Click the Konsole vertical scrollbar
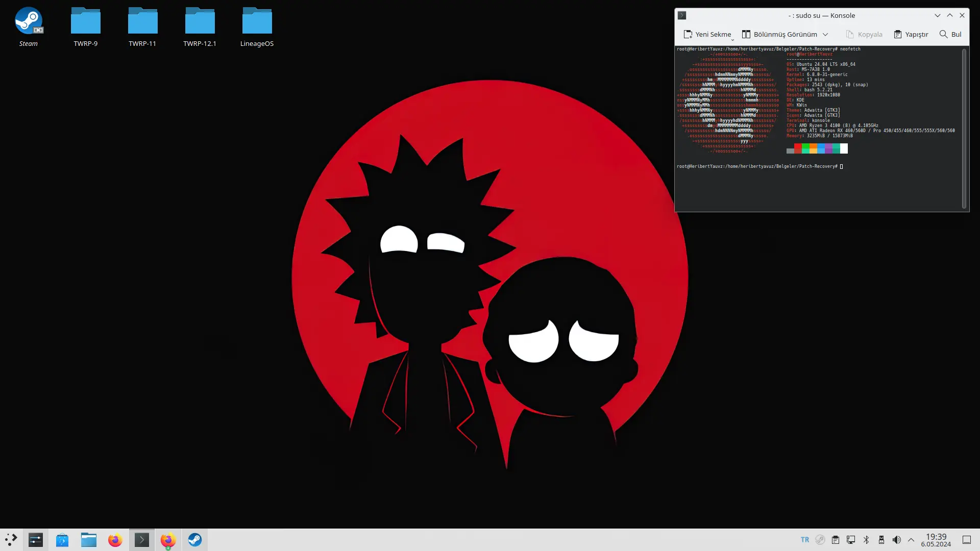The width and height of the screenshot is (980, 551). (964, 129)
